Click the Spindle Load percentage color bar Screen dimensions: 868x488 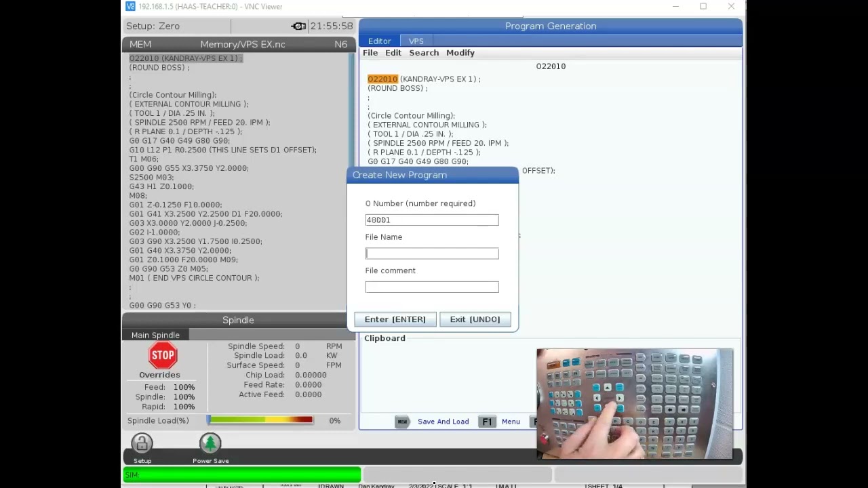pos(260,420)
